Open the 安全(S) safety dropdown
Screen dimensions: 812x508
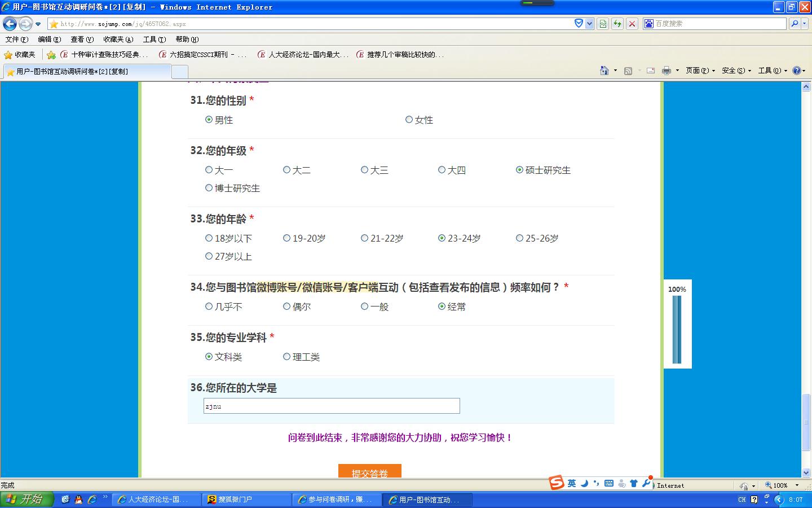[x=736, y=71]
